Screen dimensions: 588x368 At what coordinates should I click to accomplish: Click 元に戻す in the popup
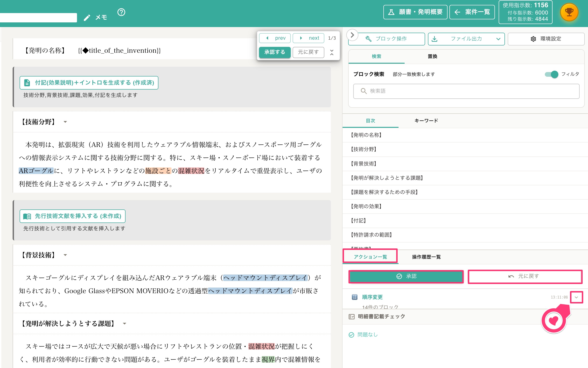[308, 52]
